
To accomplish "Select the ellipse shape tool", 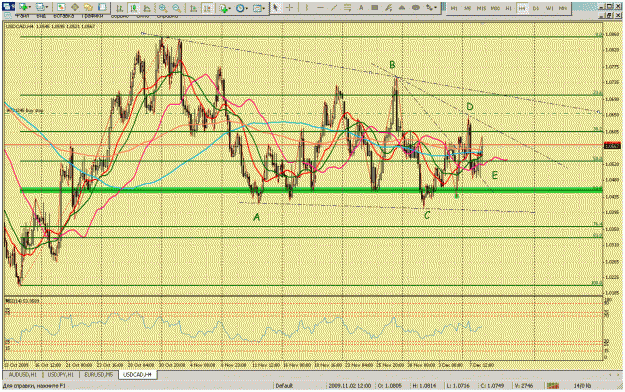I will click(x=416, y=8).
